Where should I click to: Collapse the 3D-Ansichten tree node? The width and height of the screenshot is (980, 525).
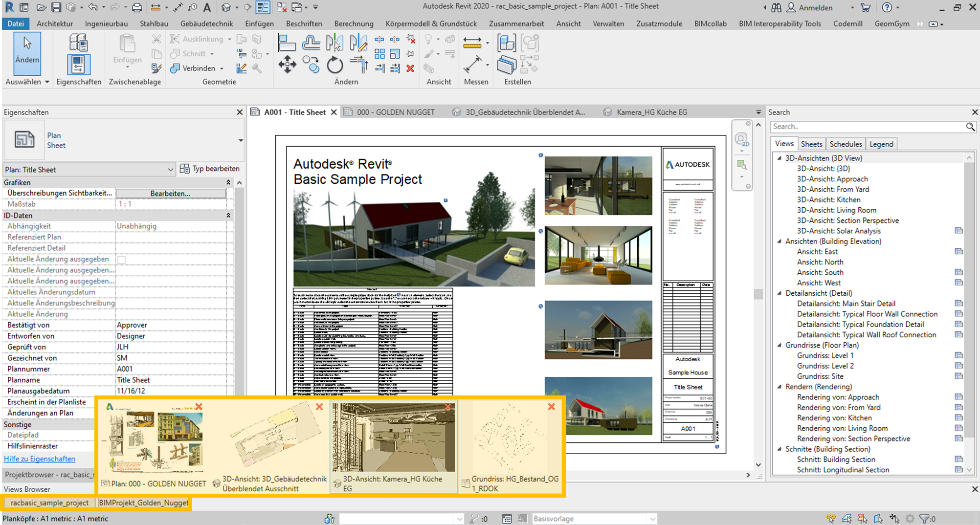click(x=780, y=158)
